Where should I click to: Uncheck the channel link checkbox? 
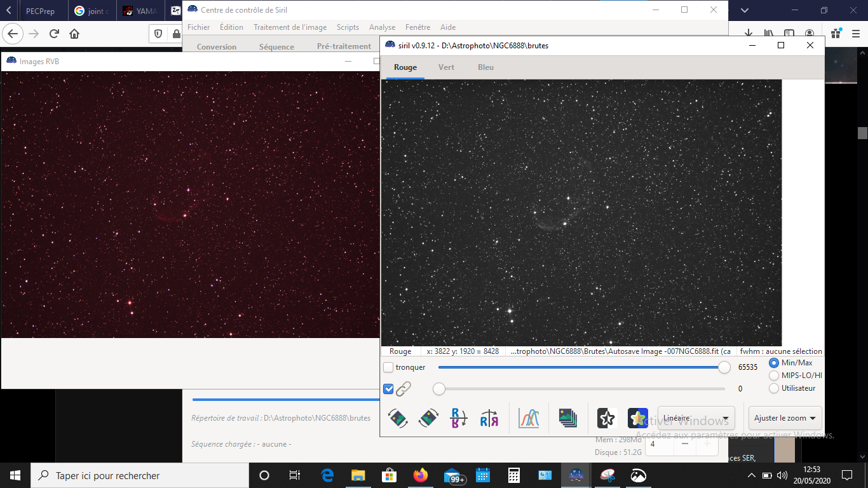click(388, 389)
